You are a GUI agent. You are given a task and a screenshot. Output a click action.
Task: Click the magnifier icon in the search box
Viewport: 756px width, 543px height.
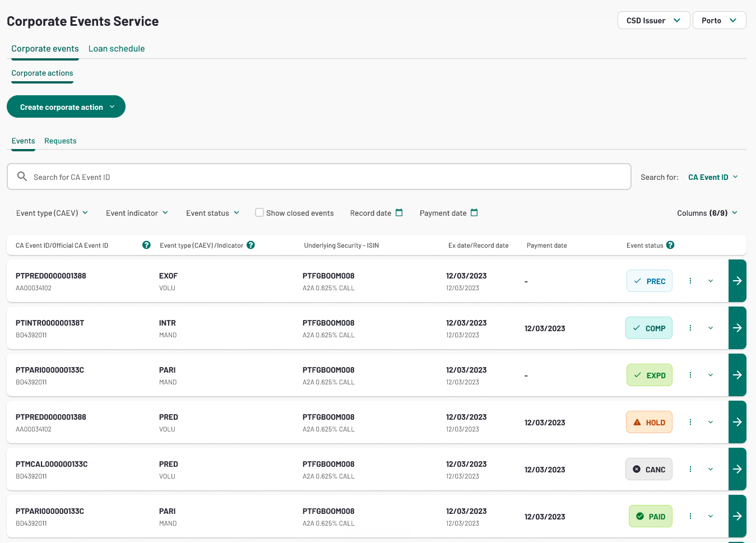point(22,177)
